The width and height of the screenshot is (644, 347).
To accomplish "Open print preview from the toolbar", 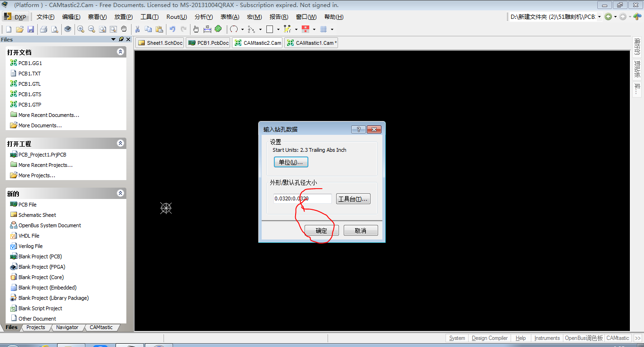I will [x=55, y=29].
